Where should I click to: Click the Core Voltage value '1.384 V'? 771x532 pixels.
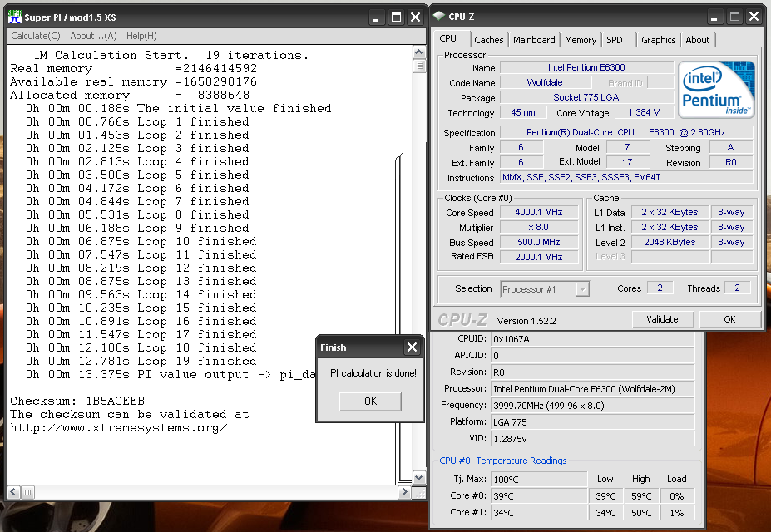644,112
